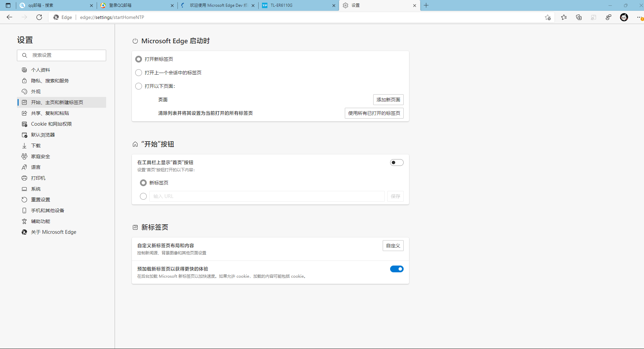Screen dimensions: 644x349
Task: Close the TL-ER6110G tab
Action: pyautogui.click(x=334, y=5)
